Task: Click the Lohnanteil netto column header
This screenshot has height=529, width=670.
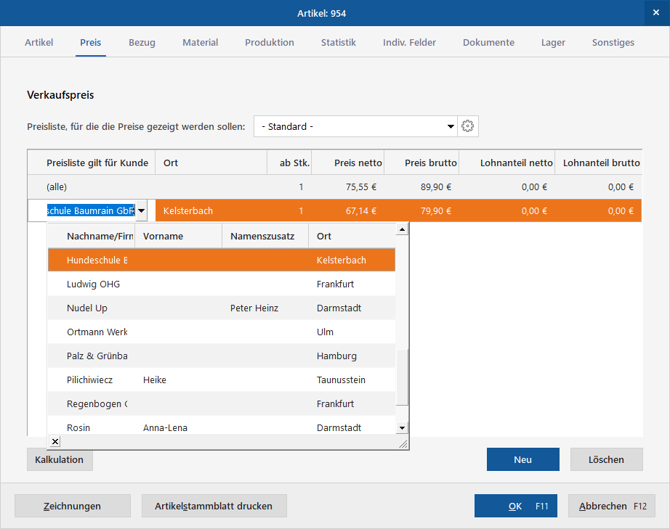Action: coord(507,163)
